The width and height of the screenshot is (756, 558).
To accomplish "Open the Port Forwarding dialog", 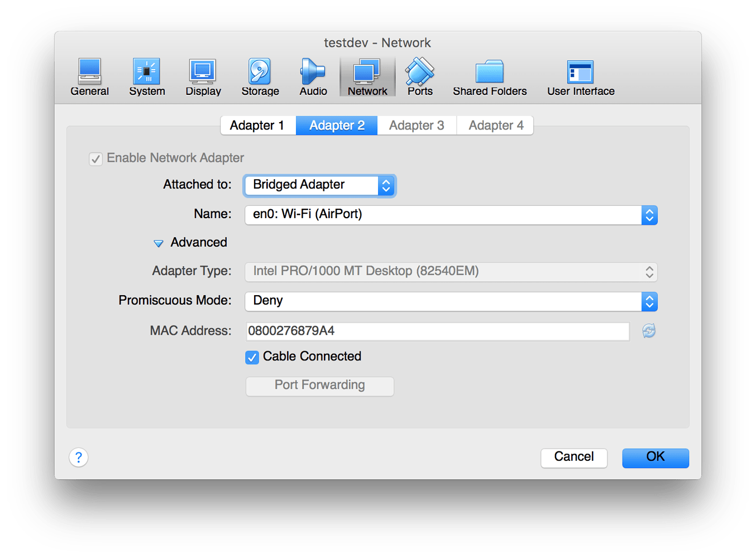I will (x=319, y=385).
